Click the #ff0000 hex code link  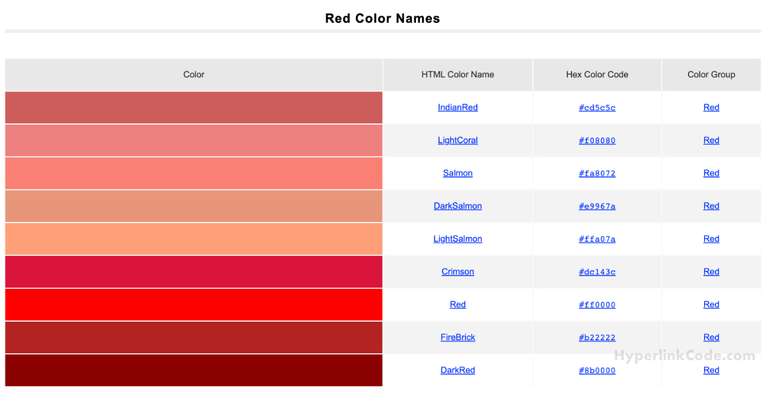point(597,304)
